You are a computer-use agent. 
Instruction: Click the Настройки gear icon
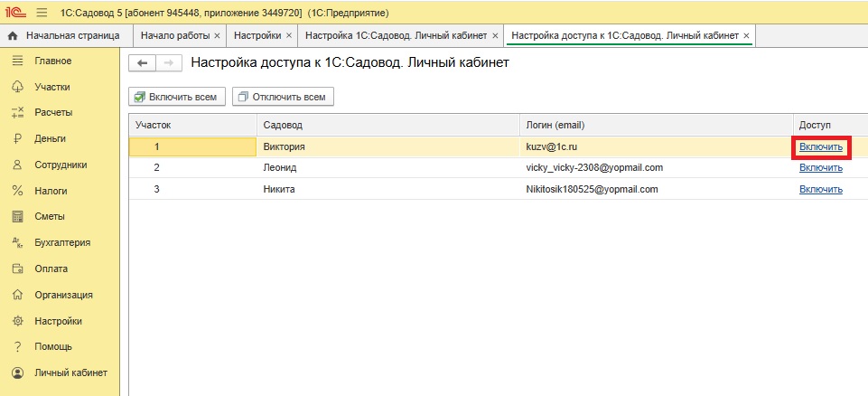[x=18, y=321]
